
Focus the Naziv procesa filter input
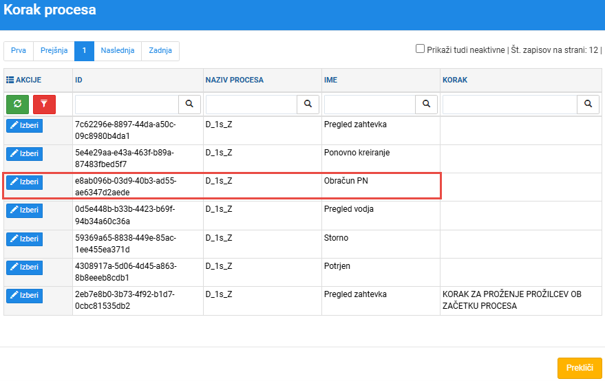tap(252, 104)
